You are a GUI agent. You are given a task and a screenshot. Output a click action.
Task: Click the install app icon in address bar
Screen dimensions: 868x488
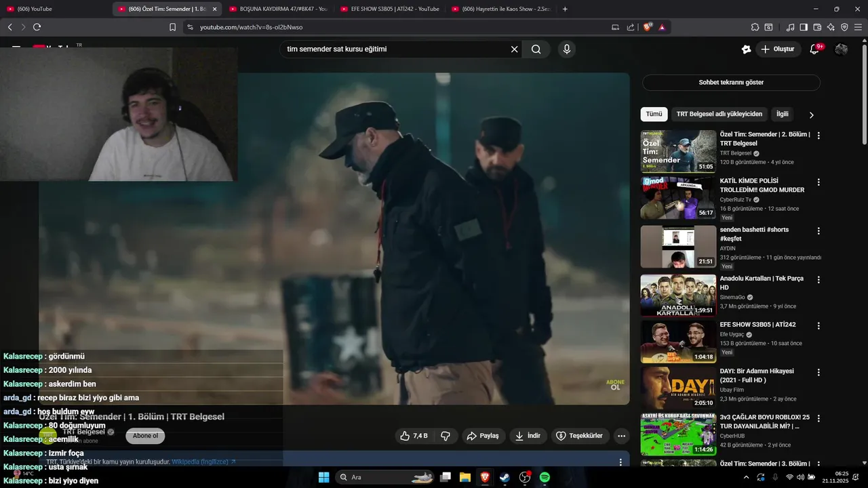click(x=615, y=27)
